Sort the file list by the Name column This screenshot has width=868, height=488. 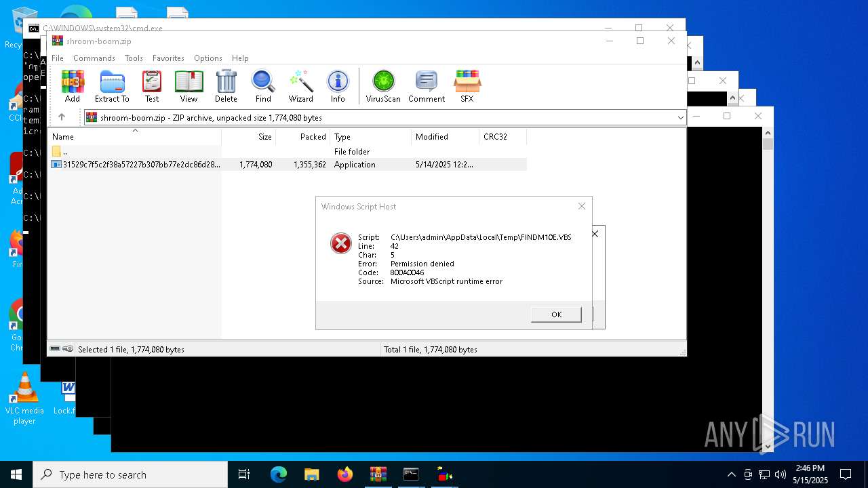(135, 137)
